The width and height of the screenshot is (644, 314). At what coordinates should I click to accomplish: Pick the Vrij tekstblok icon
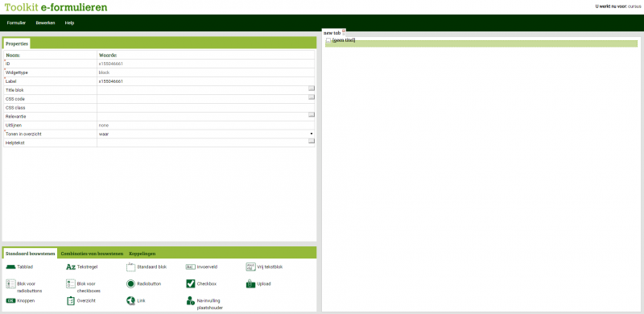tap(250, 266)
